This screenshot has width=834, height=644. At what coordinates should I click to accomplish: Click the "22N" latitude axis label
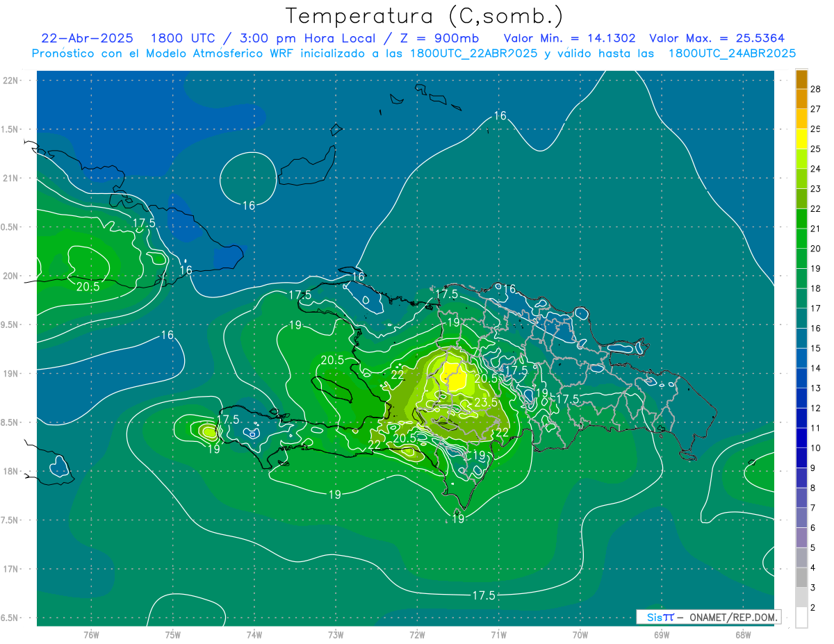pyautogui.click(x=10, y=81)
